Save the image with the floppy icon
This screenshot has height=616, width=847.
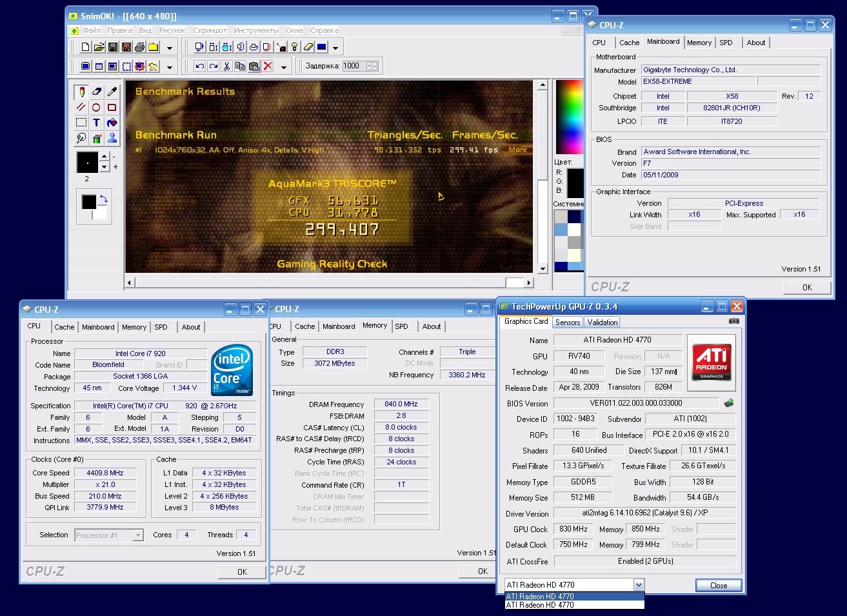click(112, 47)
